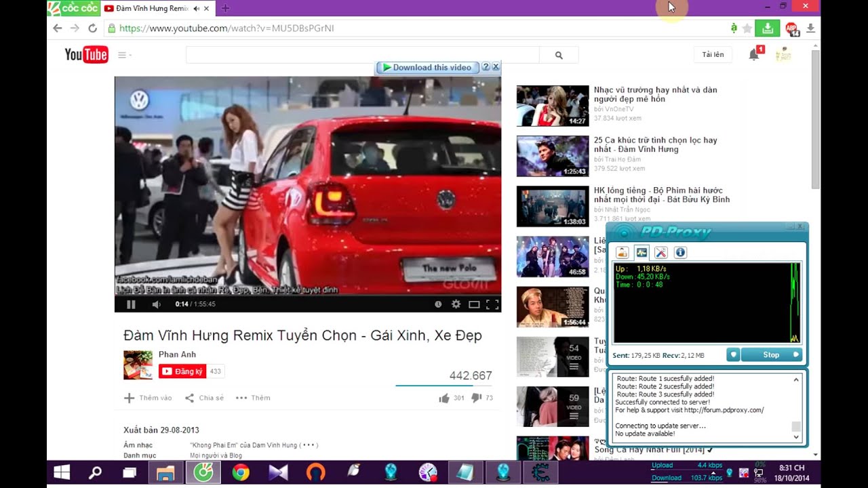Click the Tải lên upload button
This screenshot has width=868, height=488.
pos(713,55)
